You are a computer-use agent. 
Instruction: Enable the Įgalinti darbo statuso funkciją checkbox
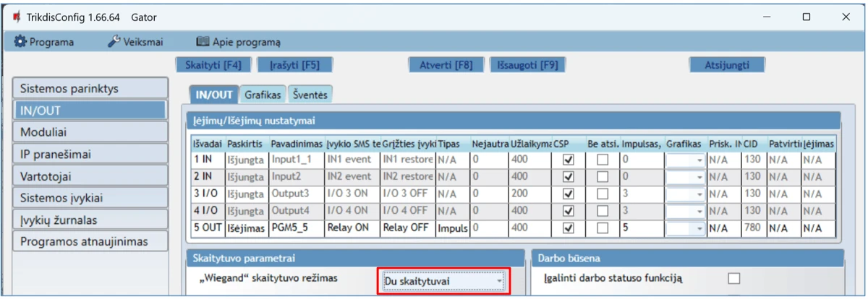[x=734, y=278]
